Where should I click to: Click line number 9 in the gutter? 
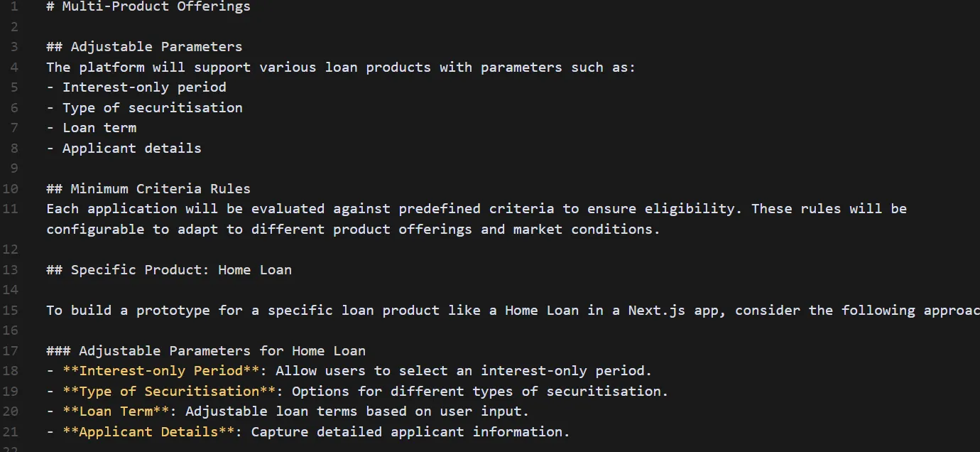[15, 168]
